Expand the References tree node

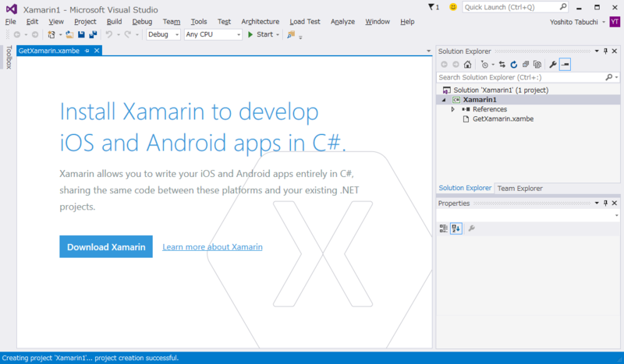tap(453, 109)
